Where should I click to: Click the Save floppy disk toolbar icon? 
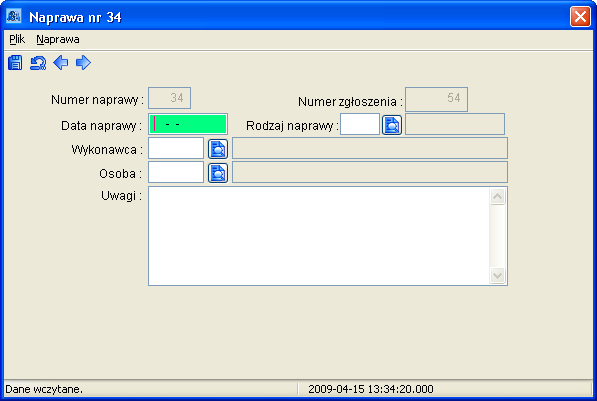click(15, 63)
